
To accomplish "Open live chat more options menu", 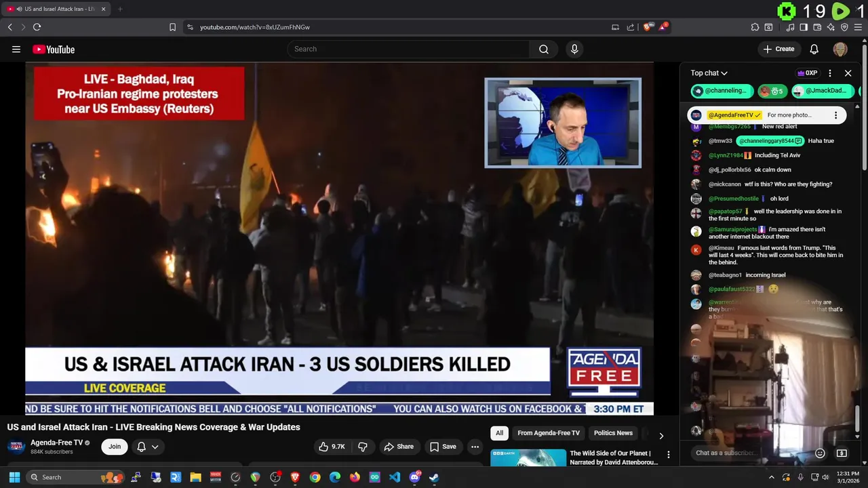I will click(x=830, y=73).
